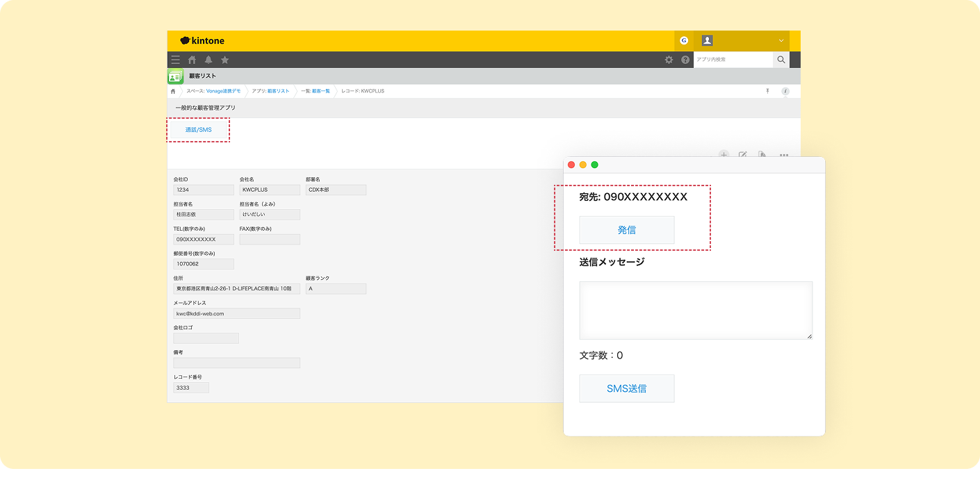Open the 顧客一覧 breadcrumb link

(x=320, y=91)
